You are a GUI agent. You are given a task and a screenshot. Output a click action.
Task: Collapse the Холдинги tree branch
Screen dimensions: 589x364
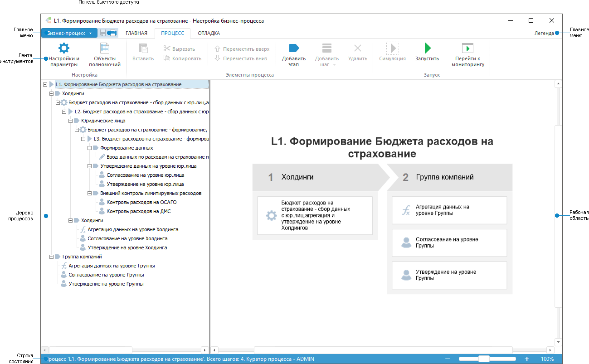[x=51, y=93]
